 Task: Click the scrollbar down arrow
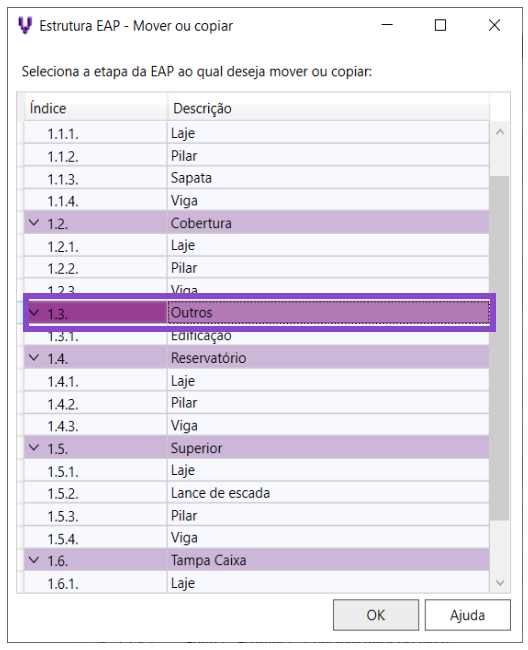500,583
